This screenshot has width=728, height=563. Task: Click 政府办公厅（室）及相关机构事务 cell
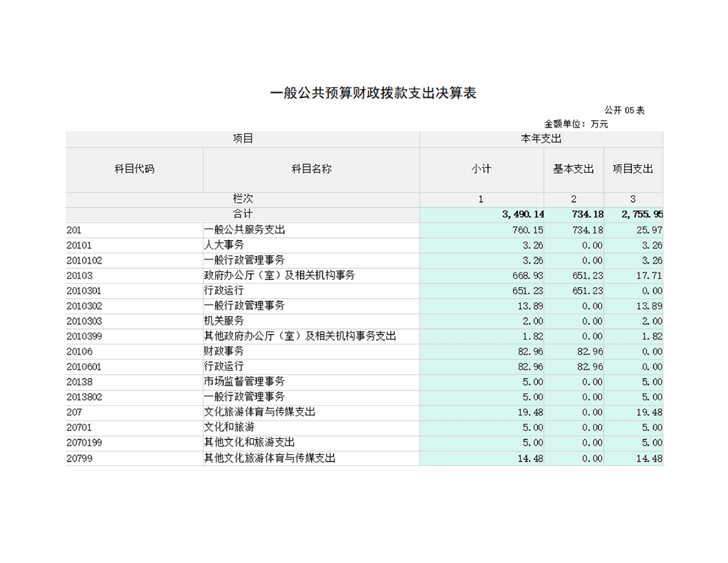pyautogui.click(x=311, y=275)
